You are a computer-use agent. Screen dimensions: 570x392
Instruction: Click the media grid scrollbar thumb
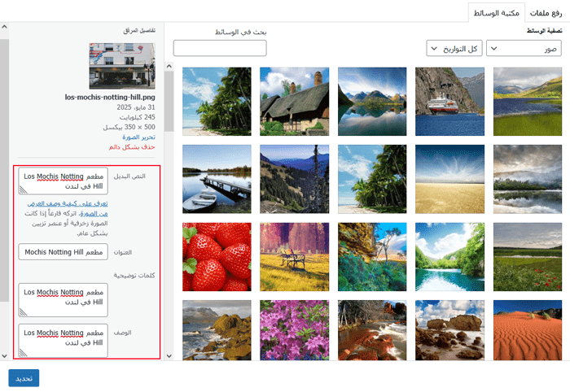click(169, 102)
